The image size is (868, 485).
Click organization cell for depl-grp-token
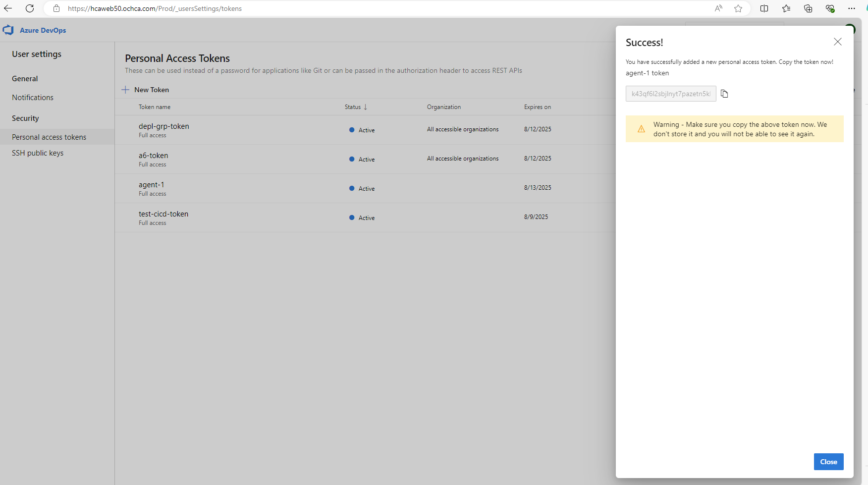pos(463,129)
